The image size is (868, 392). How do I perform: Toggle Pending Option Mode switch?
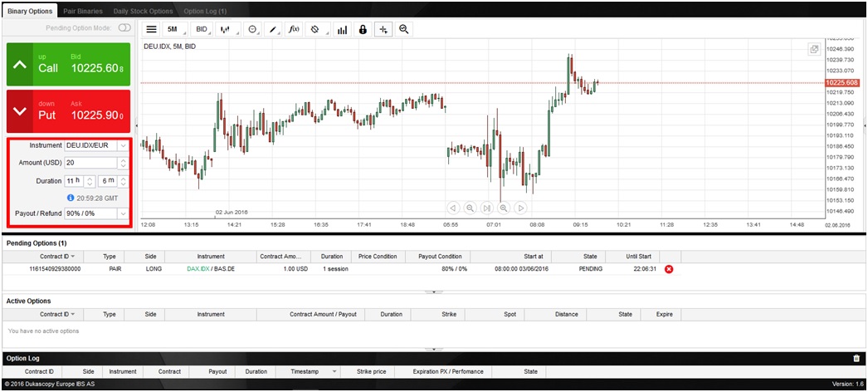[x=124, y=27]
